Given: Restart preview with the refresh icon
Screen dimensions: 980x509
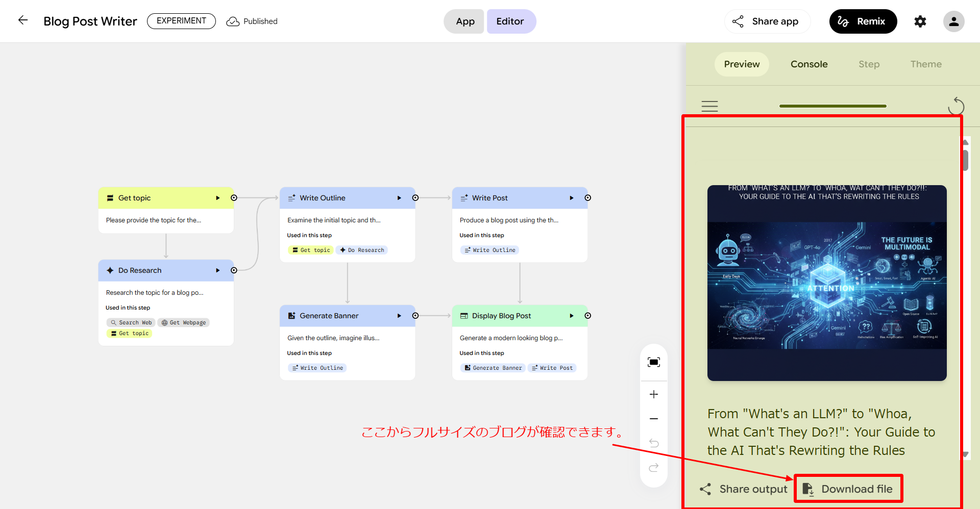Looking at the screenshot, I should [x=955, y=106].
